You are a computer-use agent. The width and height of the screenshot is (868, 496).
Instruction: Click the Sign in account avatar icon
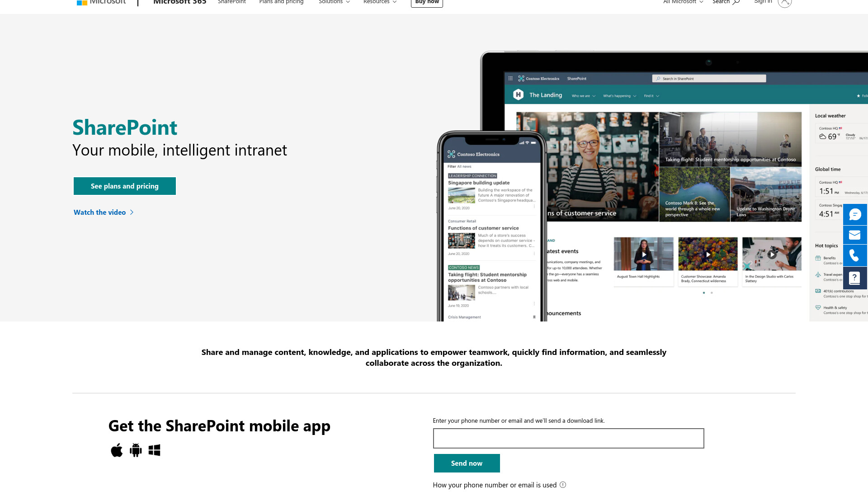[784, 2]
